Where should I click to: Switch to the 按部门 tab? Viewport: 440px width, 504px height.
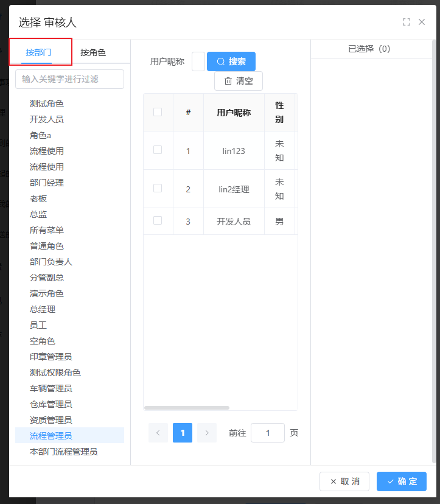pyautogui.click(x=39, y=52)
